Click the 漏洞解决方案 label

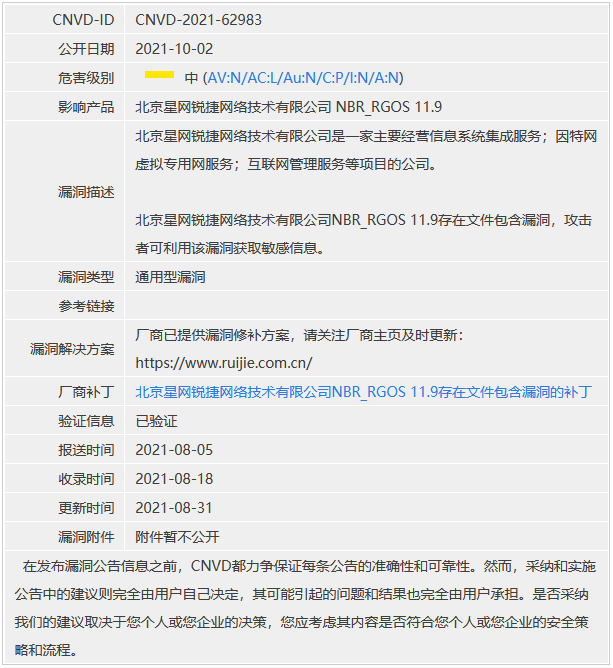coord(72,349)
